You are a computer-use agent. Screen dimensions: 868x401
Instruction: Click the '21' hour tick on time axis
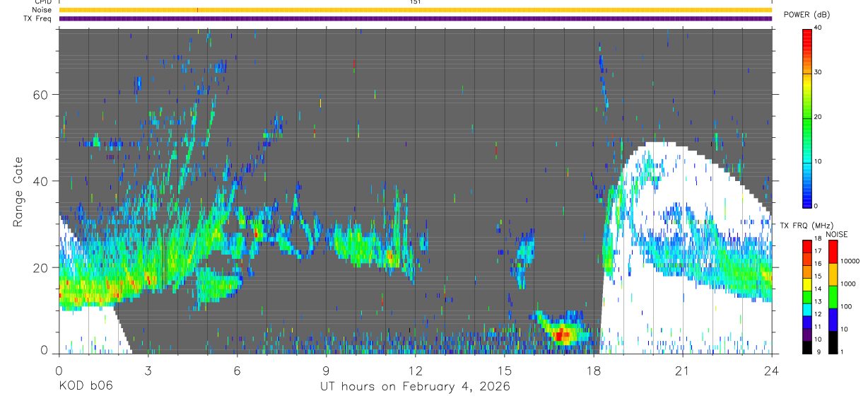683,370
